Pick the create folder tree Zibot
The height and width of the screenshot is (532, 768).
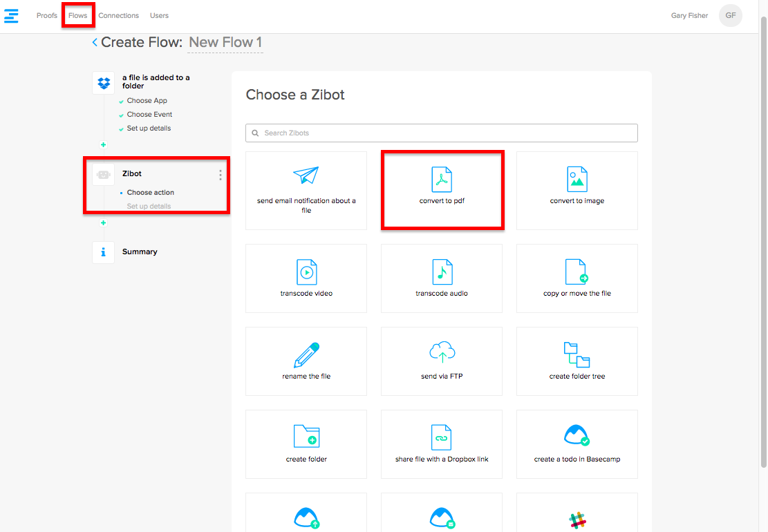click(x=577, y=361)
